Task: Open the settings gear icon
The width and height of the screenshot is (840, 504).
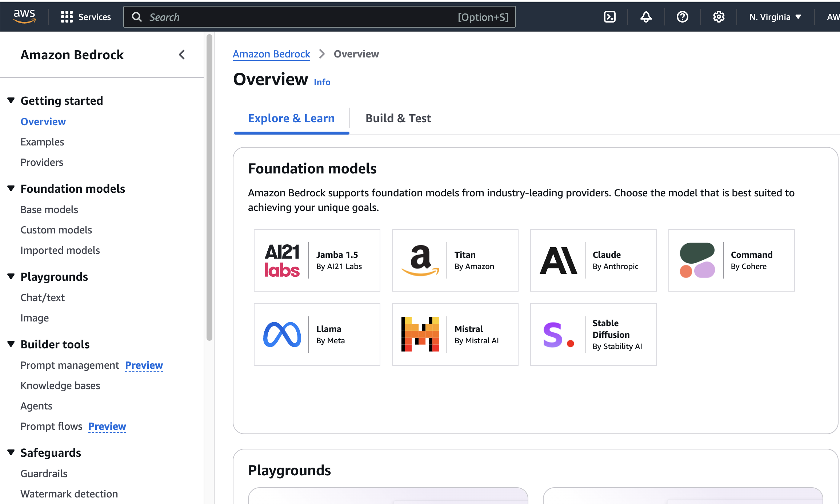Action: (x=719, y=17)
